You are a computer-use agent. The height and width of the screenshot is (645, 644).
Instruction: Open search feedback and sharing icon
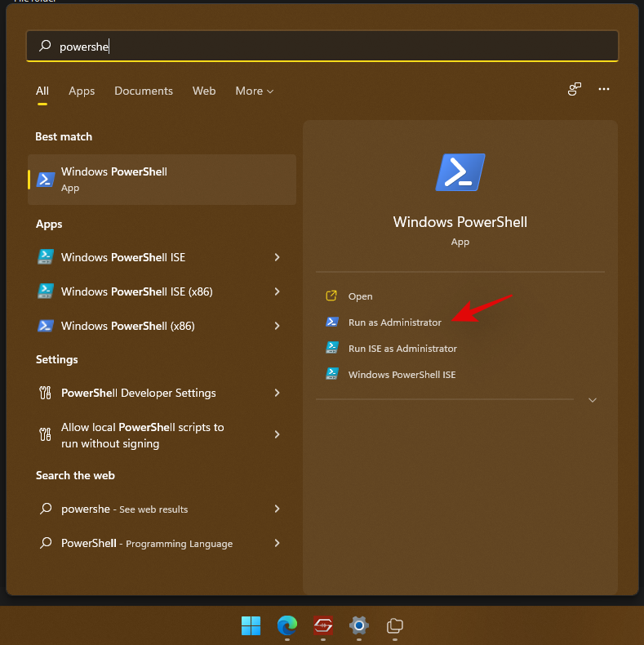[x=575, y=89]
